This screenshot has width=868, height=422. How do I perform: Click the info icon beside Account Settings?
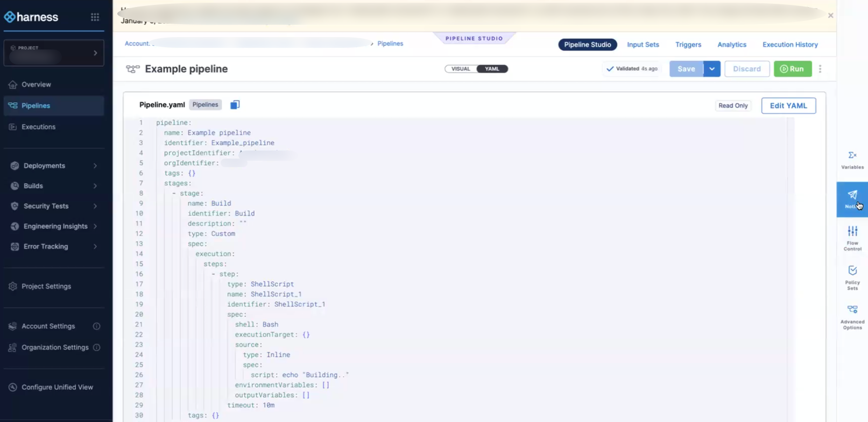[x=97, y=326]
